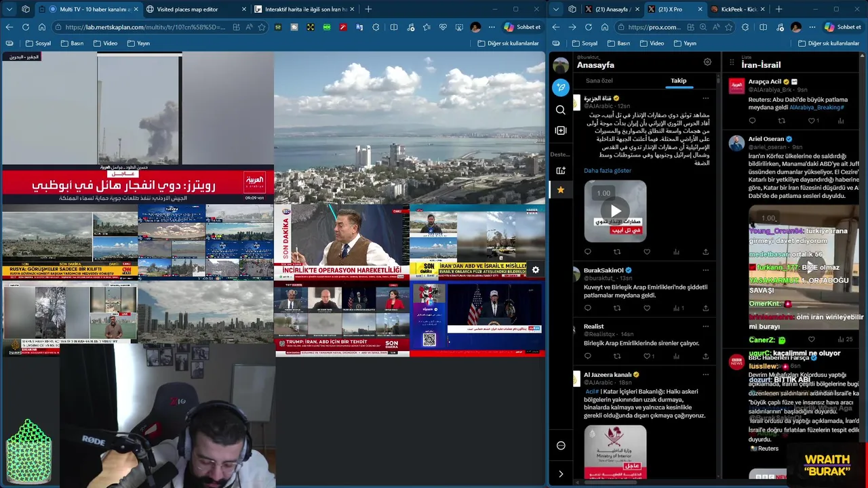Zoom icon in right browser address bar
The width and height of the screenshot is (868, 488).
coord(703,27)
